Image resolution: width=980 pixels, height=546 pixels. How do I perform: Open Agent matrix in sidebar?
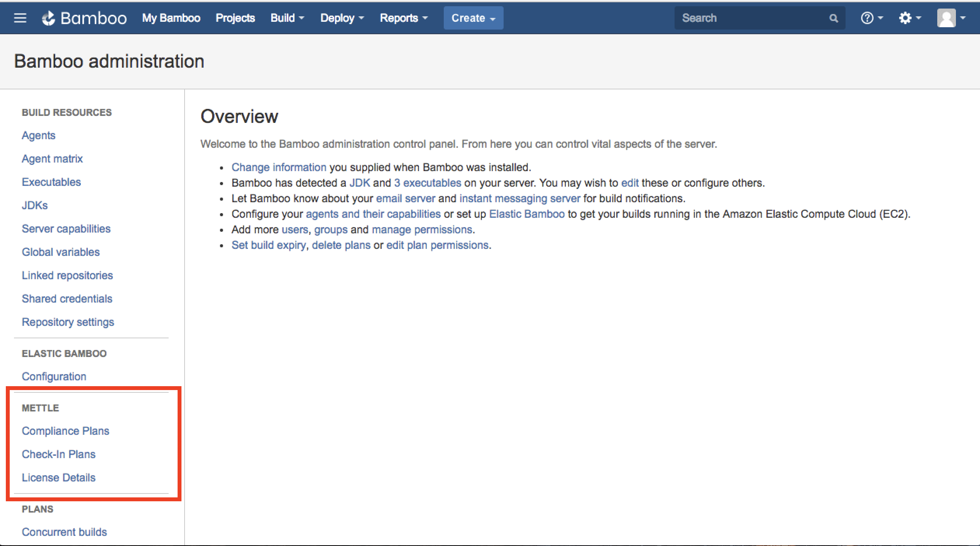(x=52, y=159)
